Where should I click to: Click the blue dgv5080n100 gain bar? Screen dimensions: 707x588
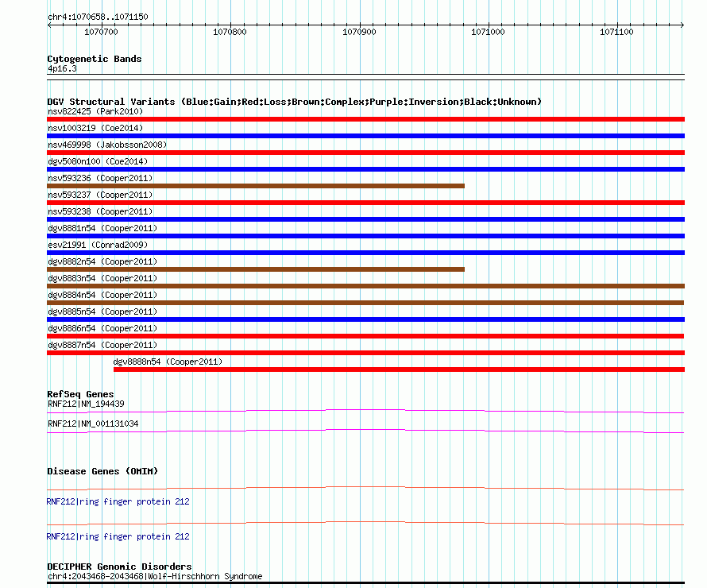pos(365,169)
